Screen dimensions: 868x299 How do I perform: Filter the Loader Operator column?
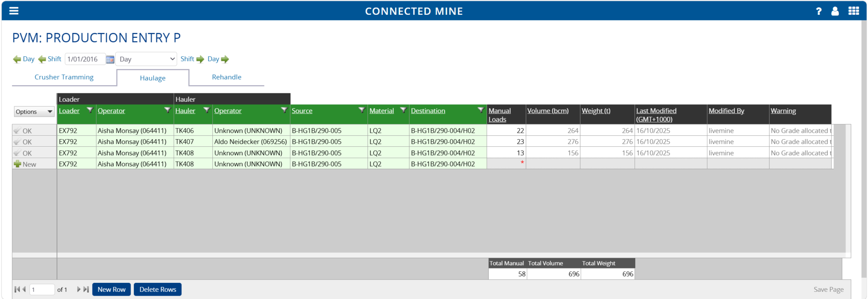click(x=167, y=110)
